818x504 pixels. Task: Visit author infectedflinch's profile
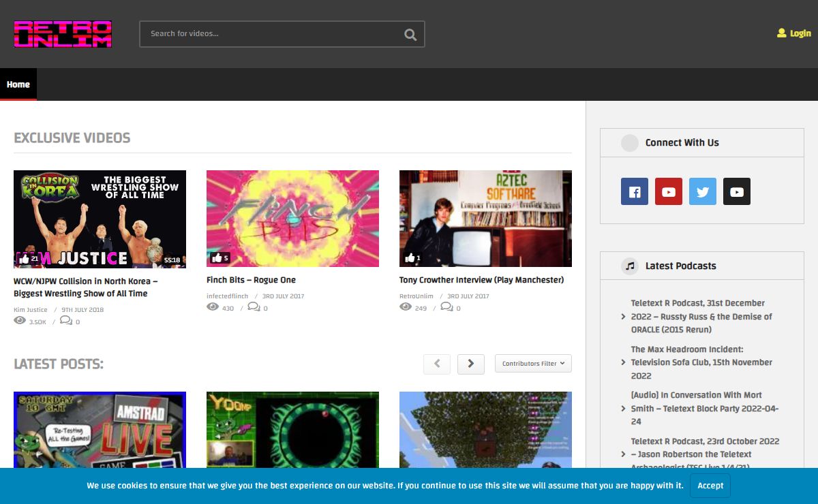point(227,296)
